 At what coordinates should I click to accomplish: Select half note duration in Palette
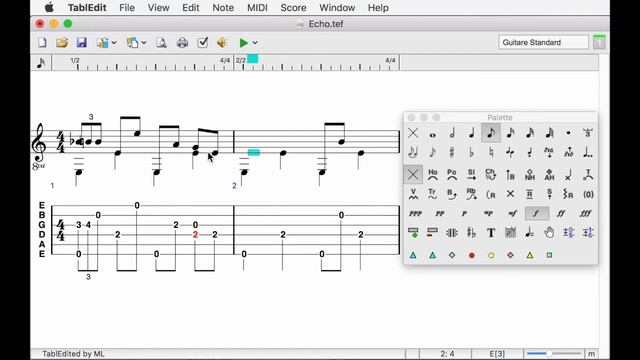(452, 133)
